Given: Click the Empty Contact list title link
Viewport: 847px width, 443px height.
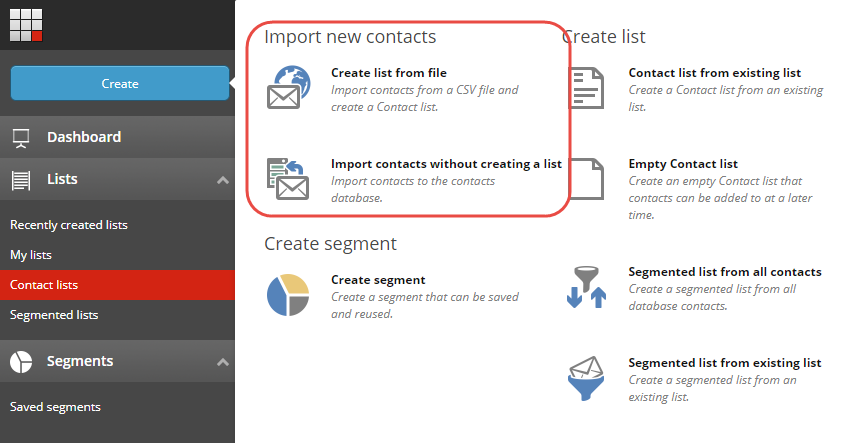Looking at the screenshot, I should pyautogui.click(x=683, y=164).
